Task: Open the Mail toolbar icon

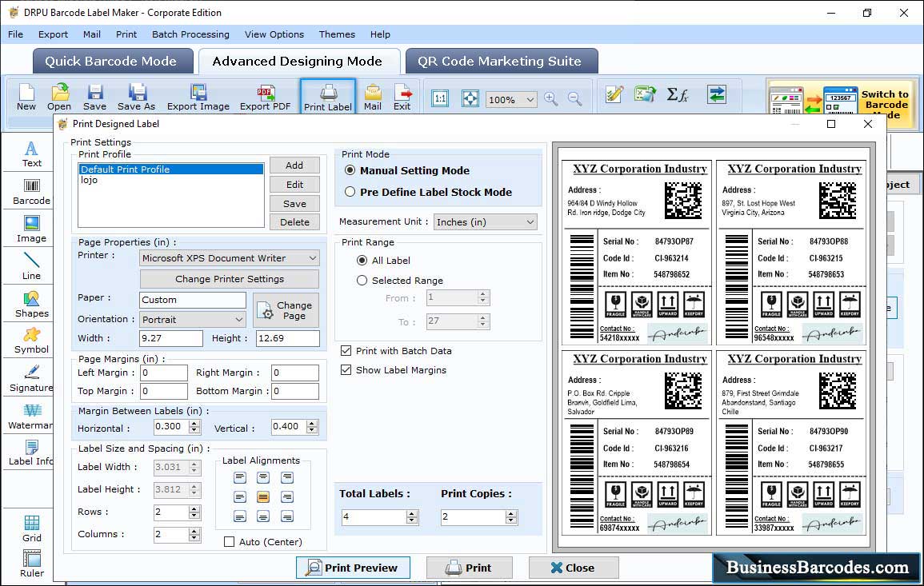Action: 373,98
